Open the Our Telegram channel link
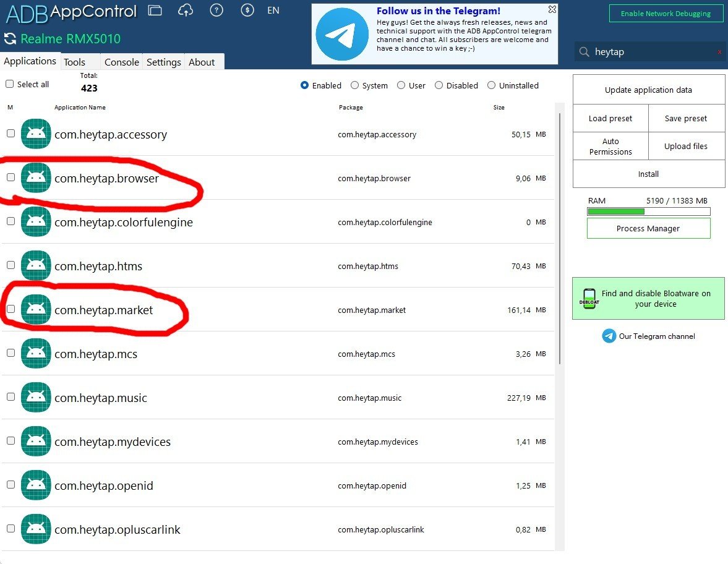This screenshot has height=564, width=728. click(656, 336)
